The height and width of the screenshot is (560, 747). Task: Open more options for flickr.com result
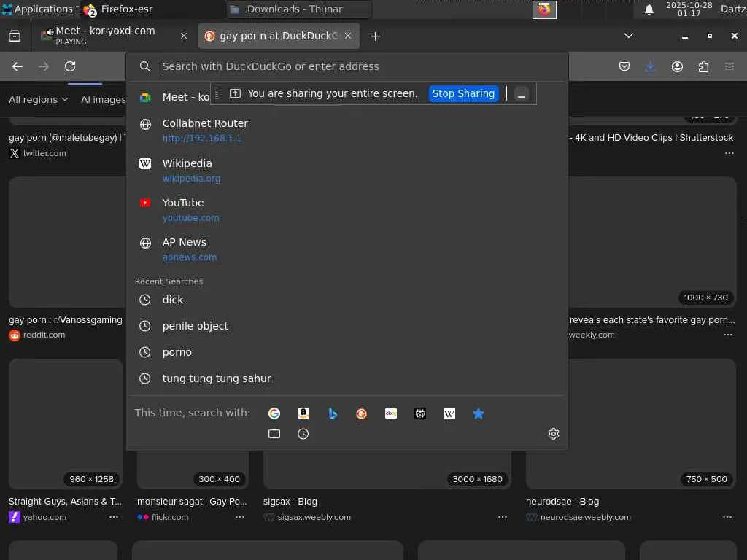[239, 517]
